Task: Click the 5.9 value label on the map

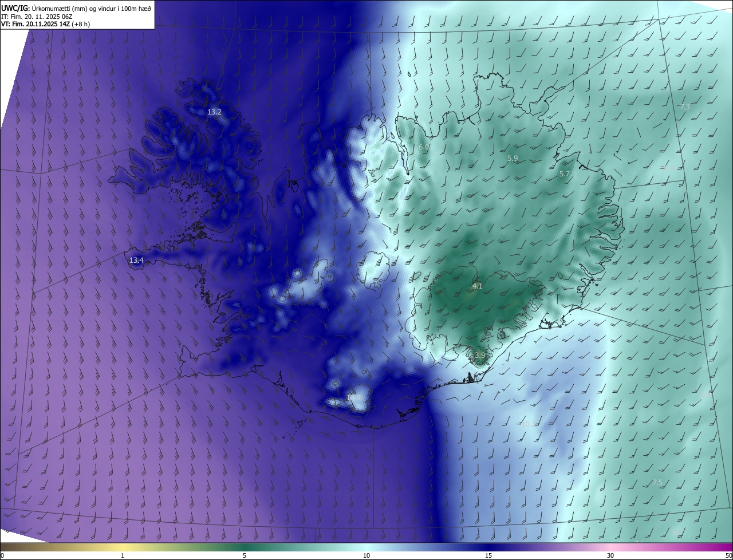Action: 513,158
